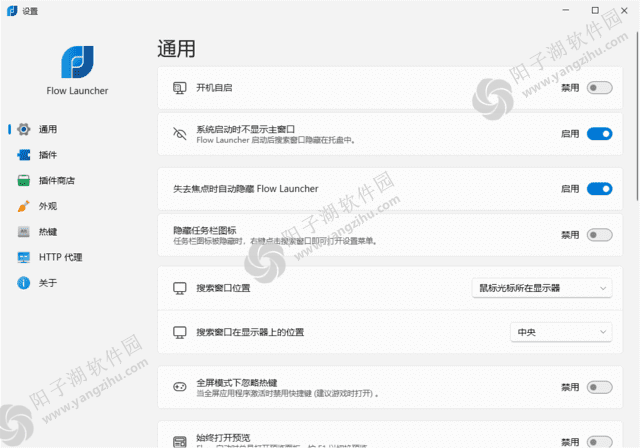Click the paintbrush icon beside 外观
640x448 pixels.
tap(24, 206)
